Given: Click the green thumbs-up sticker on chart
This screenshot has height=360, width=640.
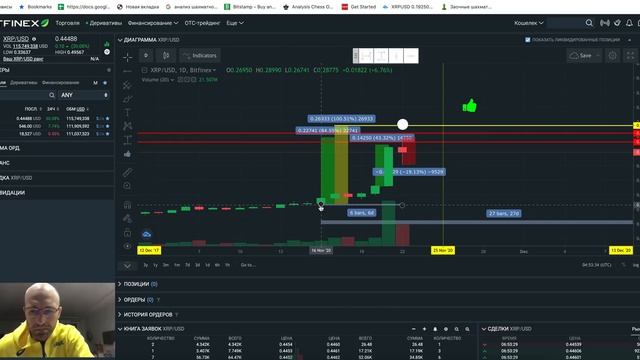Looking at the screenshot, I should pyautogui.click(x=469, y=106).
